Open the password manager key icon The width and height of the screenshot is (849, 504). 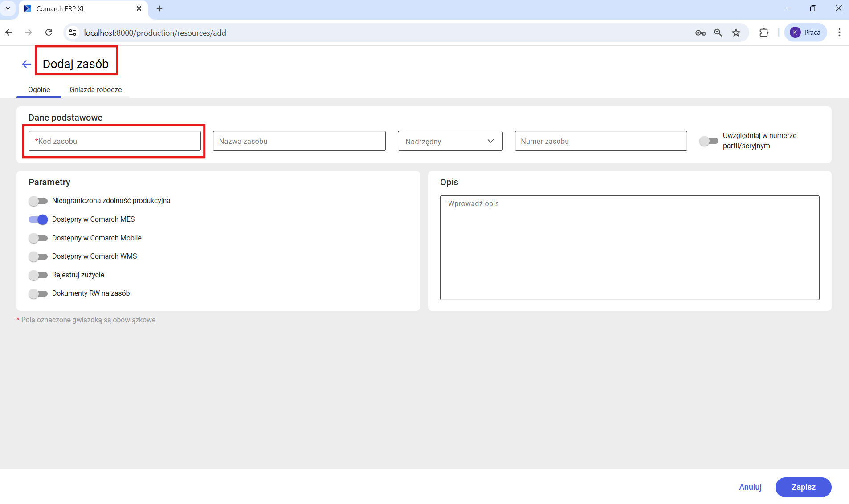tap(700, 33)
